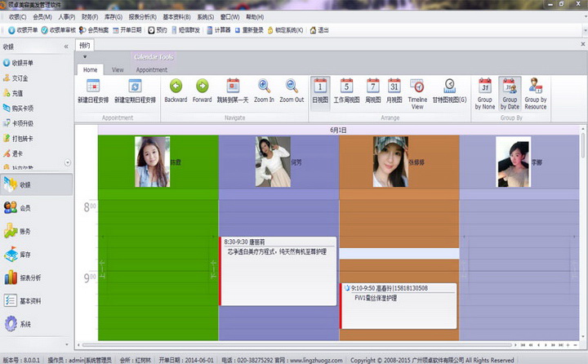This screenshot has height=364, width=588.
Task: Click the 退出 exit icon
Action: pos(313,30)
